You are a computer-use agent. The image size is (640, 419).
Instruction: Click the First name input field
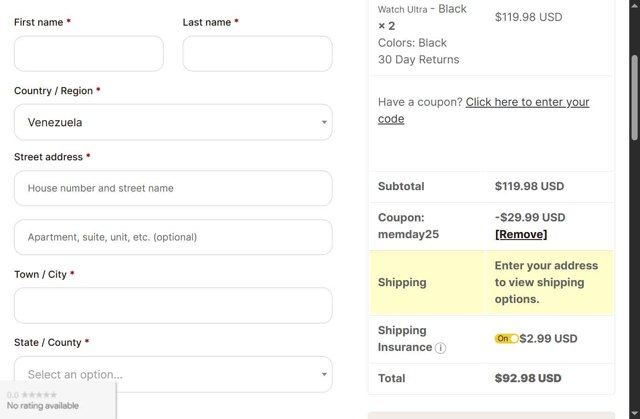pyautogui.click(x=89, y=53)
